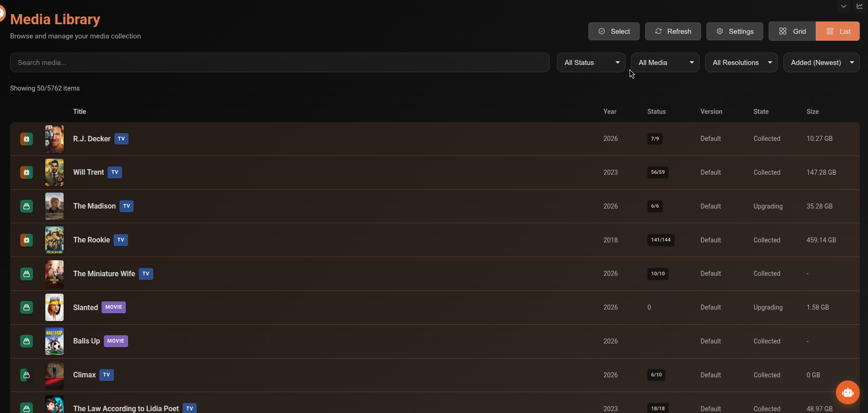This screenshot has height=413, width=868.
Task: Click the Search media input field
Action: coord(280,63)
